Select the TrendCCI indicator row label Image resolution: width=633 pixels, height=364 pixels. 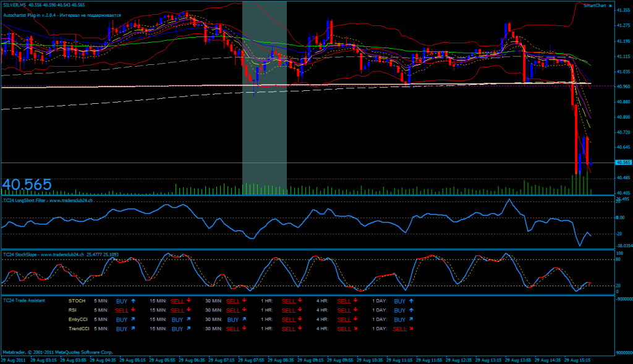click(78, 329)
